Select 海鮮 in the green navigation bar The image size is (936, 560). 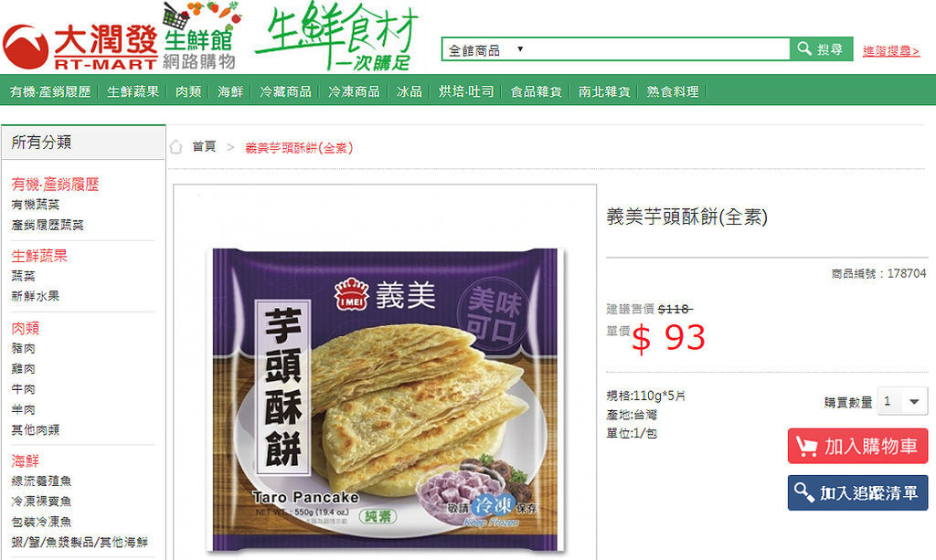[230, 91]
